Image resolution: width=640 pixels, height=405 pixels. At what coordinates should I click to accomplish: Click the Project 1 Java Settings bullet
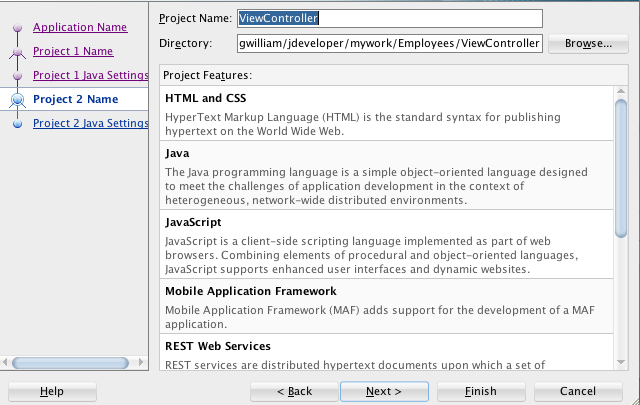click(18, 76)
